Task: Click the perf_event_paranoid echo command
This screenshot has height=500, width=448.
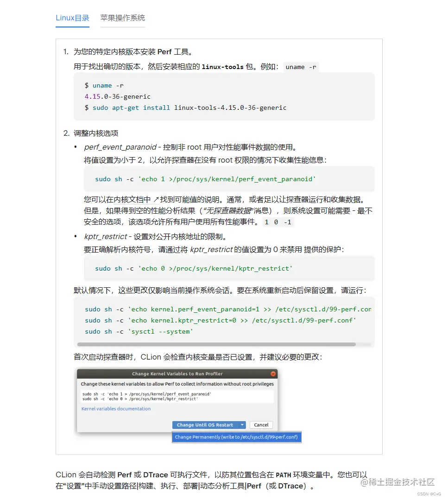Action: coord(205,179)
